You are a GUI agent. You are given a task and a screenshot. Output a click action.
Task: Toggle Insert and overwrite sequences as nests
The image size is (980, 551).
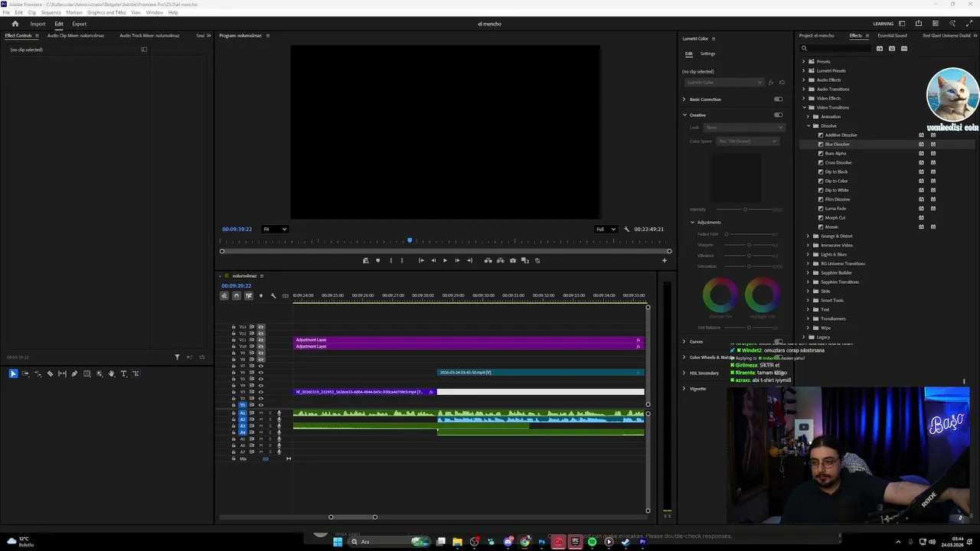click(x=224, y=295)
